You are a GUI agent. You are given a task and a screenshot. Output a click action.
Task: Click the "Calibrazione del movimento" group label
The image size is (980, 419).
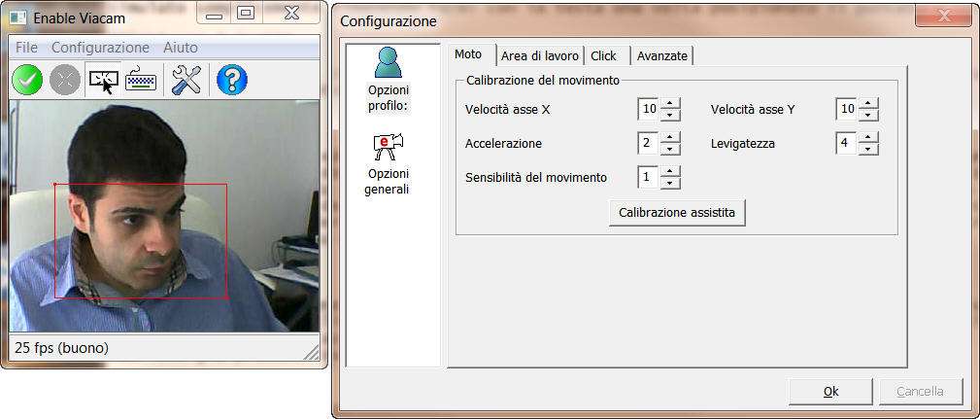(x=543, y=80)
